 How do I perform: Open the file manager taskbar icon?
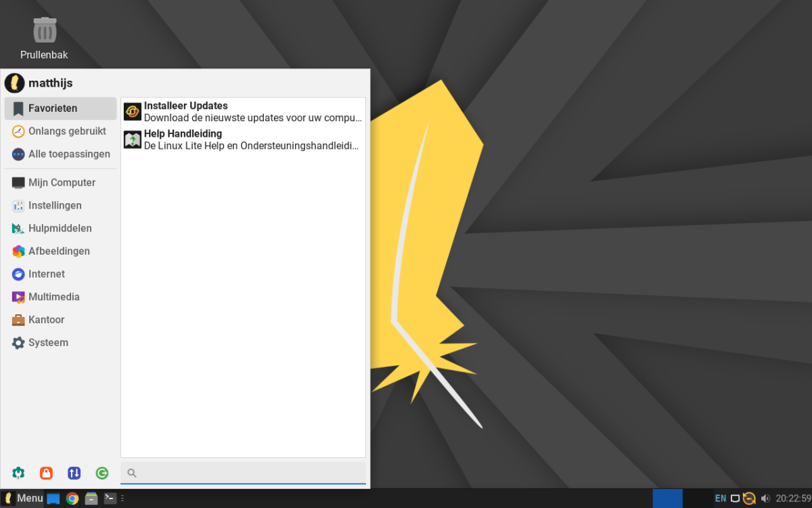click(x=91, y=499)
